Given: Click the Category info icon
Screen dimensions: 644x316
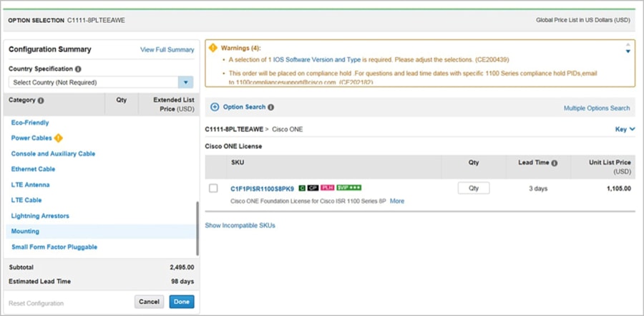Looking at the screenshot, I should coord(41,100).
